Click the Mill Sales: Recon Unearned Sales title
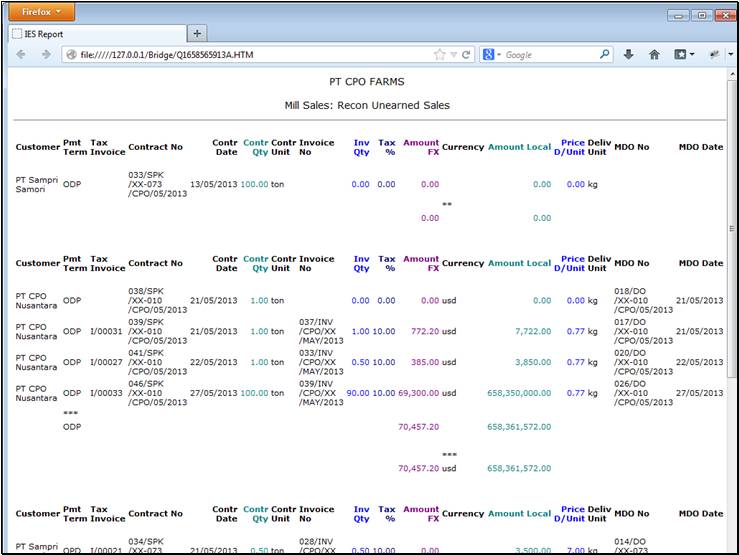 [x=367, y=106]
